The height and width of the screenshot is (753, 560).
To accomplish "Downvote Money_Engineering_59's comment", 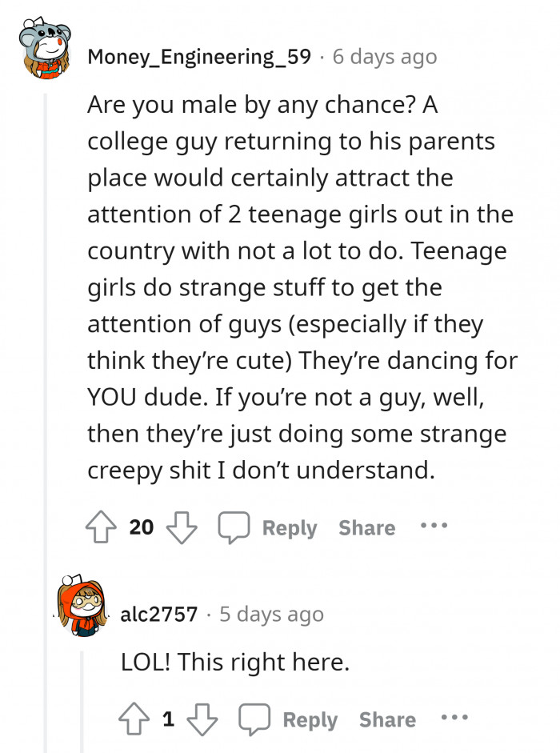I will pyautogui.click(x=182, y=527).
